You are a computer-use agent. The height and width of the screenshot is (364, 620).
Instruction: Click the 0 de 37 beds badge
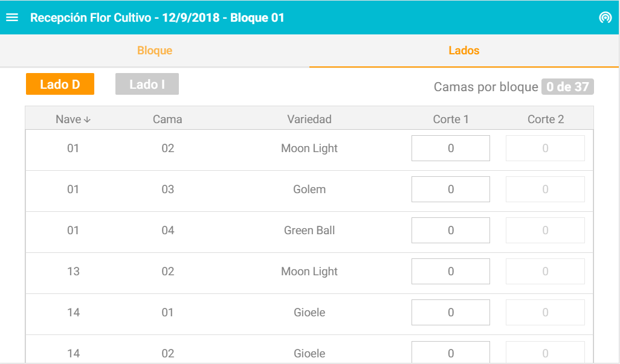tap(567, 87)
